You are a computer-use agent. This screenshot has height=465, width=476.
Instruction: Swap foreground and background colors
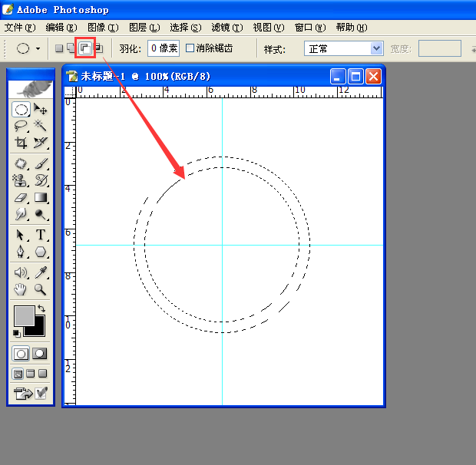click(x=41, y=308)
